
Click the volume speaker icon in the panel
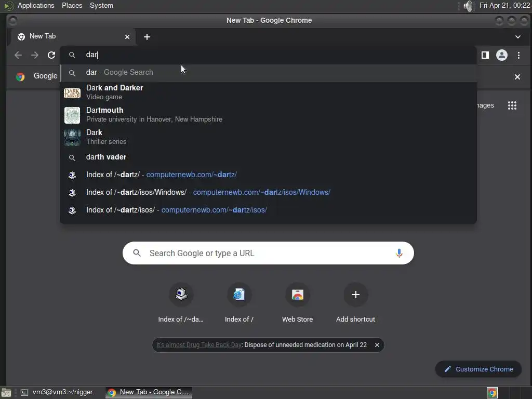[468, 6]
